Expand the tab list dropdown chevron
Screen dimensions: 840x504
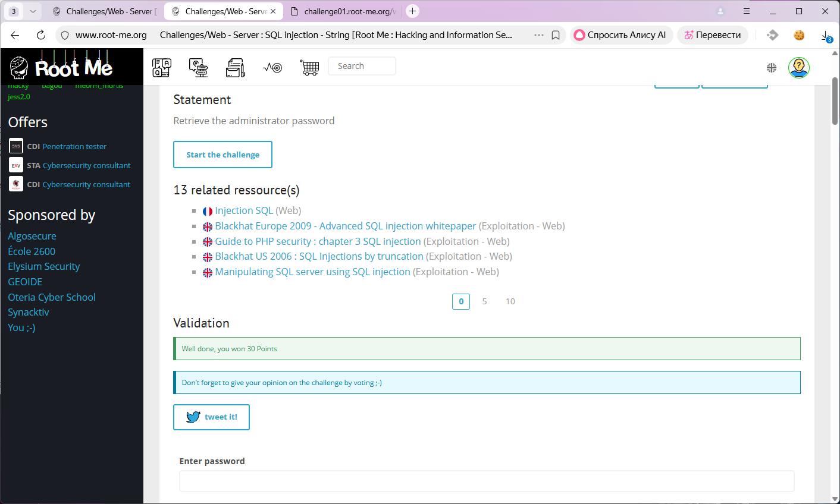(x=33, y=11)
